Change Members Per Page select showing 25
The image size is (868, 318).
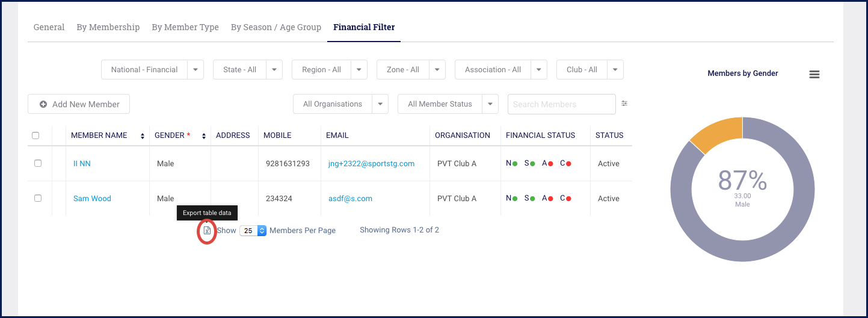click(253, 231)
